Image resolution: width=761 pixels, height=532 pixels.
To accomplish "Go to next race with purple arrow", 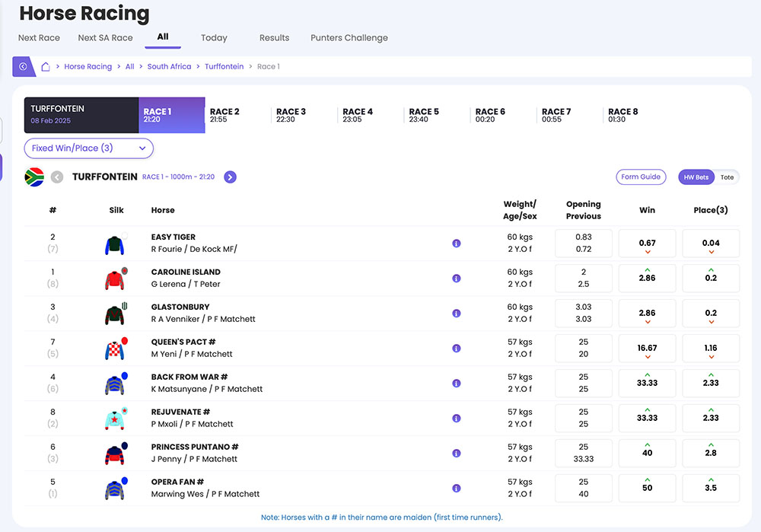I will [x=230, y=177].
